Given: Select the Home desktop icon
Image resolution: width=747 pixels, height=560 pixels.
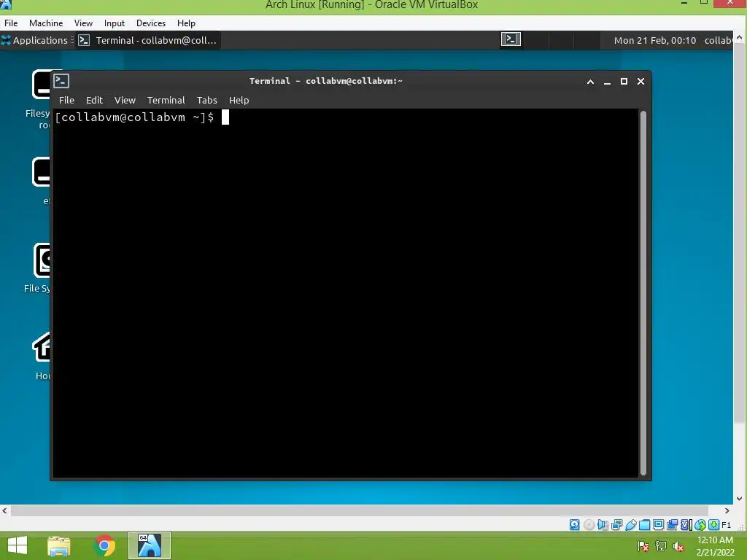Looking at the screenshot, I should pos(42,356).
